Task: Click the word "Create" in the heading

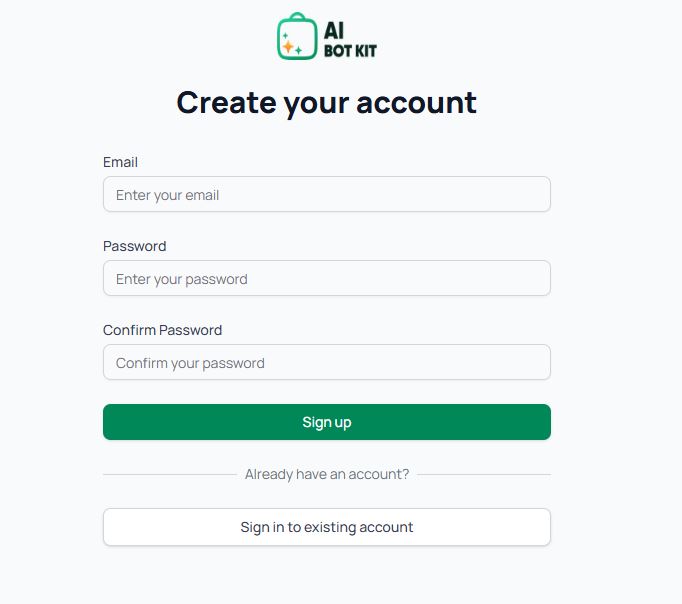Action: pos(226,103)
